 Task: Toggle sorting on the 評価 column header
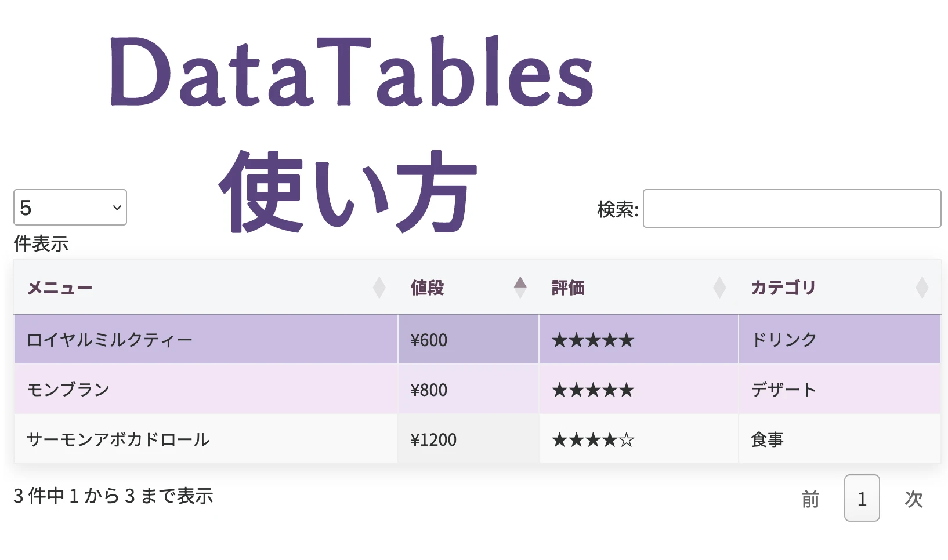point(568,287)
